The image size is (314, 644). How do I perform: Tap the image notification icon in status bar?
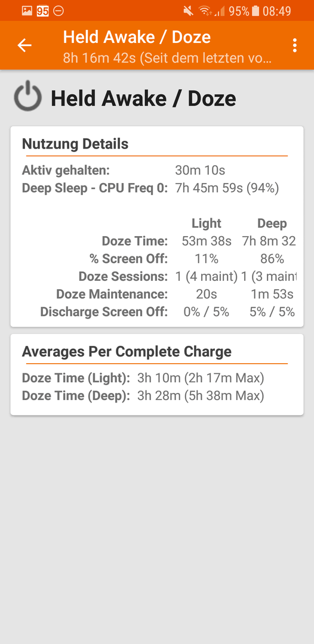coord(27,11)
